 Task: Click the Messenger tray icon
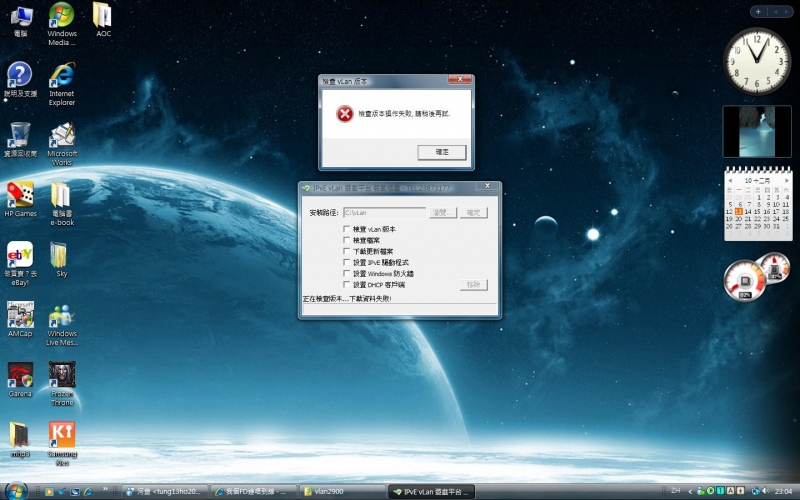701,491
